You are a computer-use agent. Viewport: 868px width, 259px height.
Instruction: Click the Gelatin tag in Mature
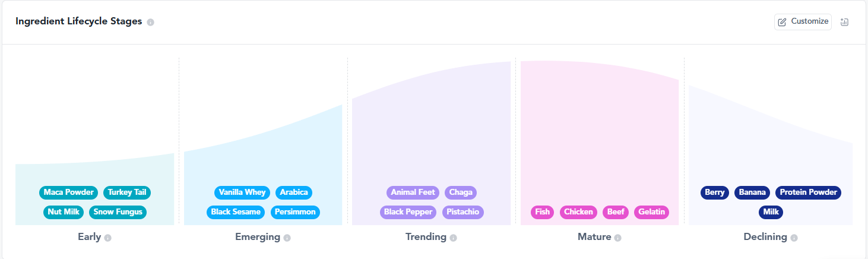point(651,212)
